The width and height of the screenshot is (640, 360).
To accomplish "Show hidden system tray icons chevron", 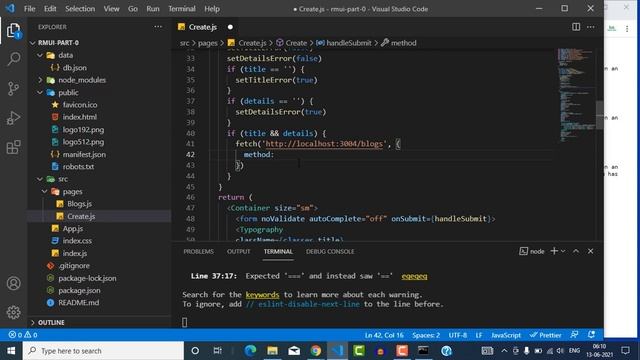I will (504, 351).
